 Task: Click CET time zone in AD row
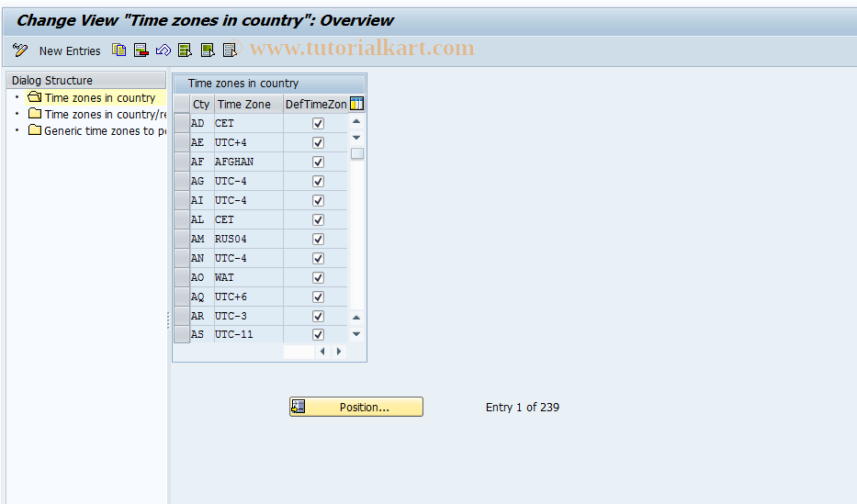(x=248, y=123)
